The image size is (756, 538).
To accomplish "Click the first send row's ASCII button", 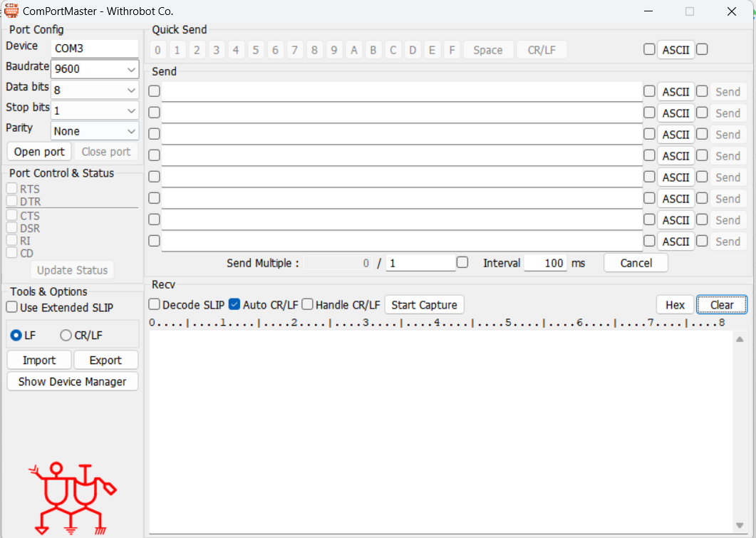I will (x=676, y=92).
